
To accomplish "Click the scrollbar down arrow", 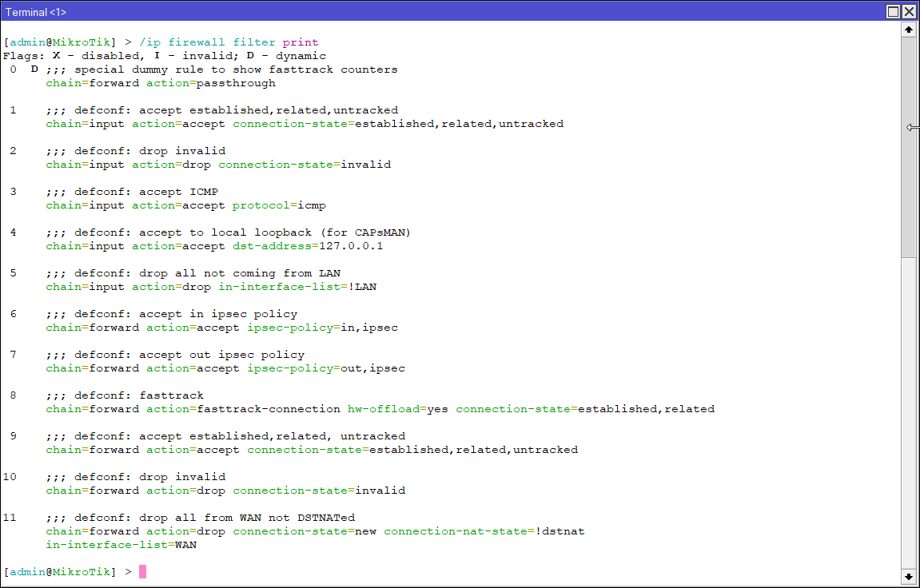I will coord(908,577).
